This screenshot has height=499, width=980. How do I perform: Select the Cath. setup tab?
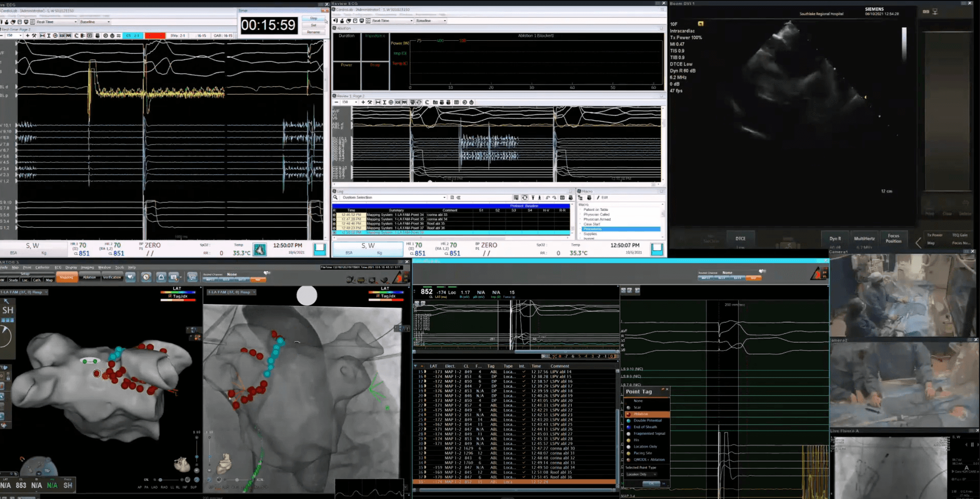(x=37, y=280)
